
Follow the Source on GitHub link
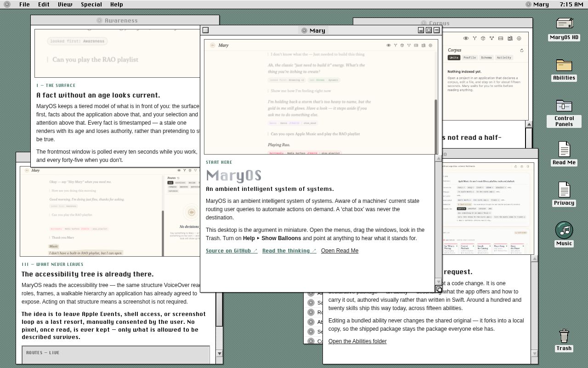coord(232,251)
